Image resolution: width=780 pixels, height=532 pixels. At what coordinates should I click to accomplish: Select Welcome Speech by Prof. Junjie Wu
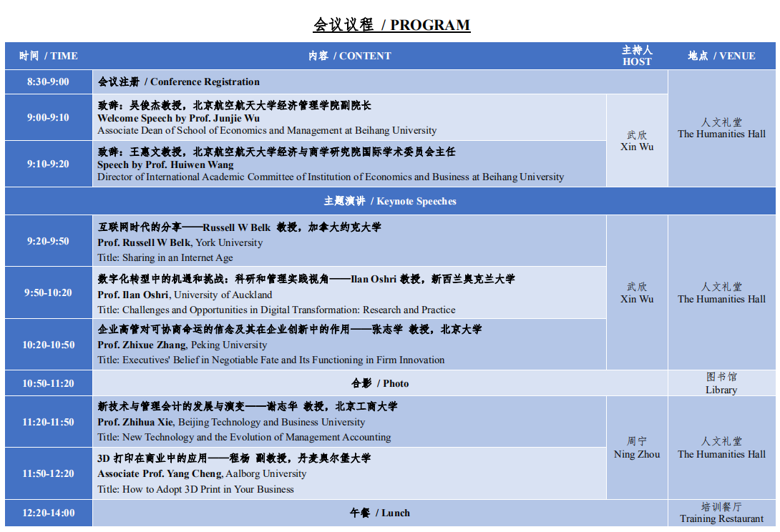[179, 118]
